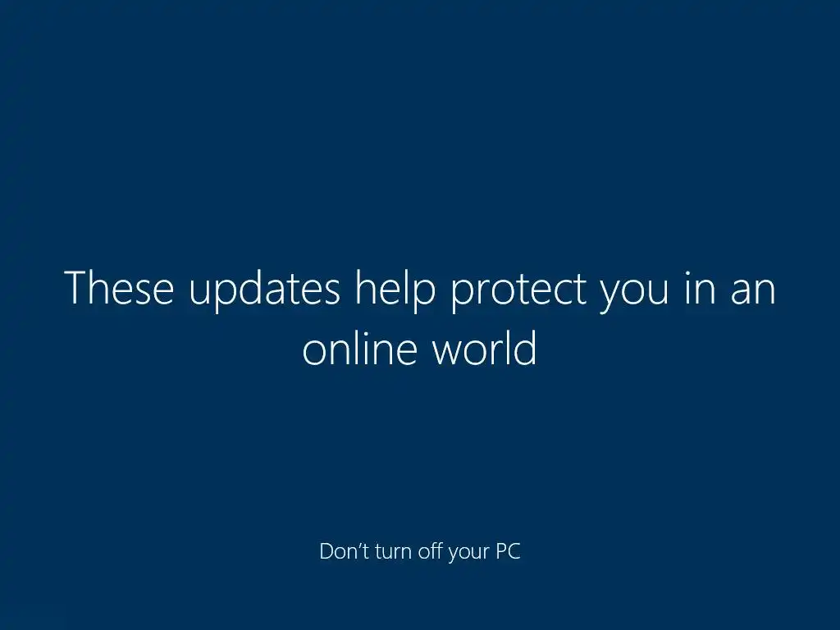
Task: Click the word "world" in the heading
Action: pyautogui.click(x=484, y=348)
